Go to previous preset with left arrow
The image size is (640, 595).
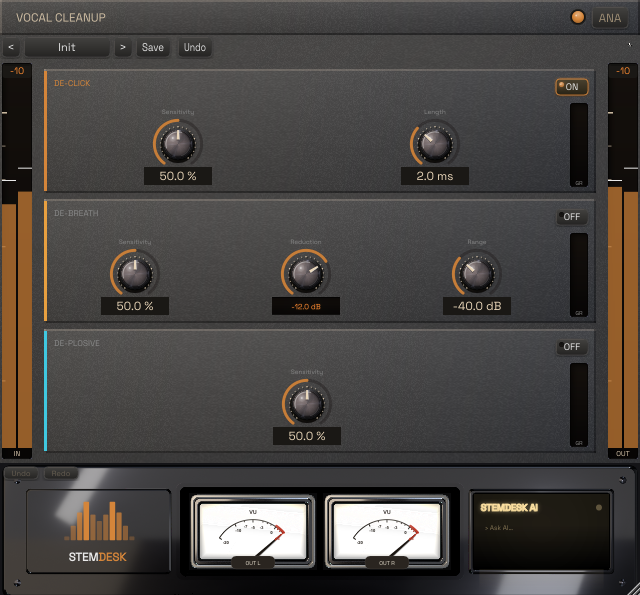coord(11,47)
